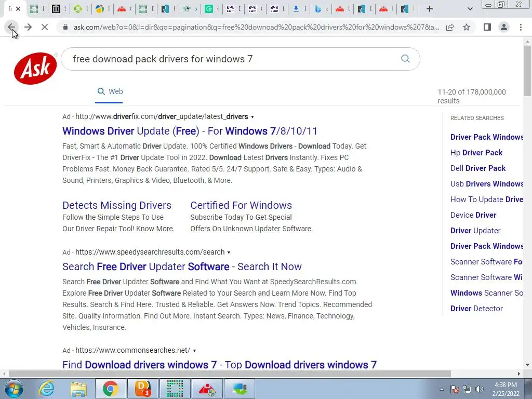
Task: Expand commonsearches.net ad dropdown arrow
Action: tap(194, 351)
